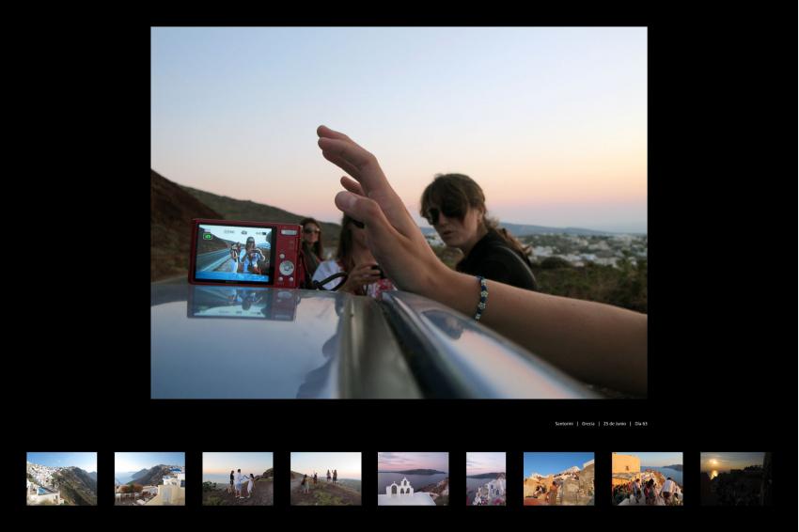Image resolution: width=799 pixels, height=532 pixels.
Task: Open thumbnail showing couple standing on hilltop
Action: coord(237,478)
